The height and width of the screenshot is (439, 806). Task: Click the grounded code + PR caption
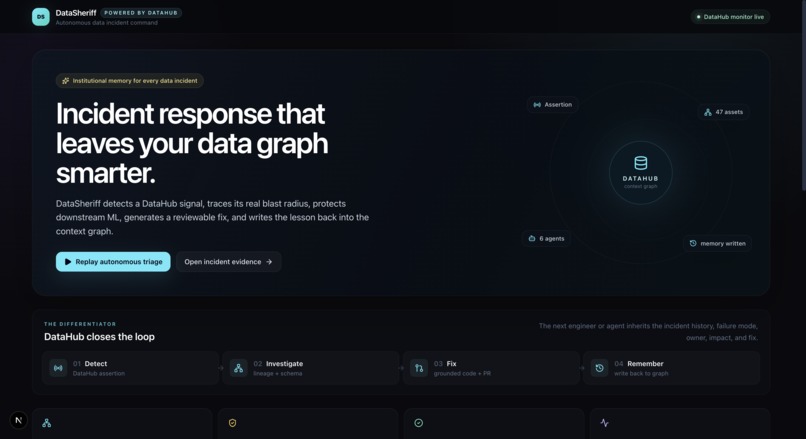click(x=462, y=374)
